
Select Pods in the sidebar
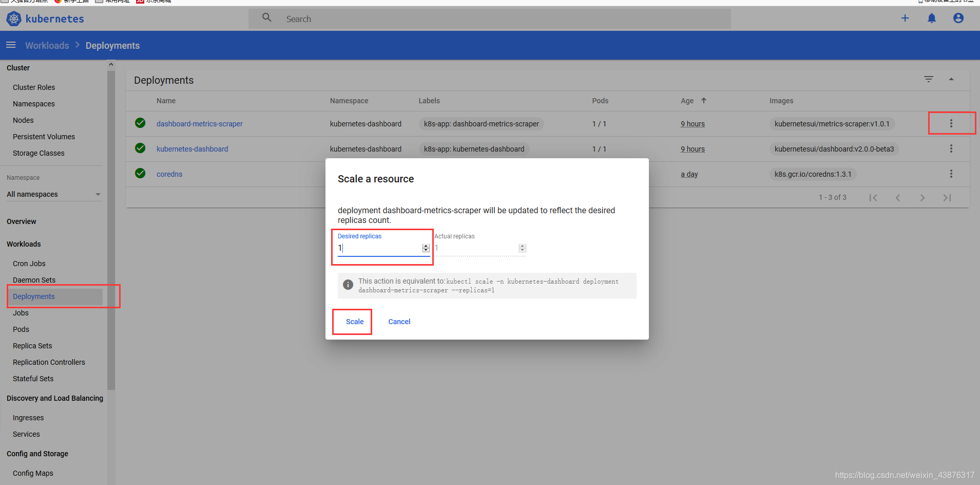coord(21,329)
